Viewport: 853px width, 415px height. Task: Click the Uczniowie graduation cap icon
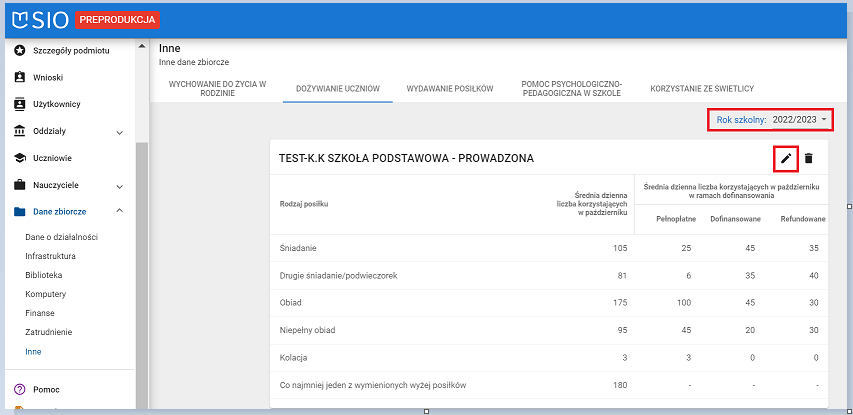20,158
